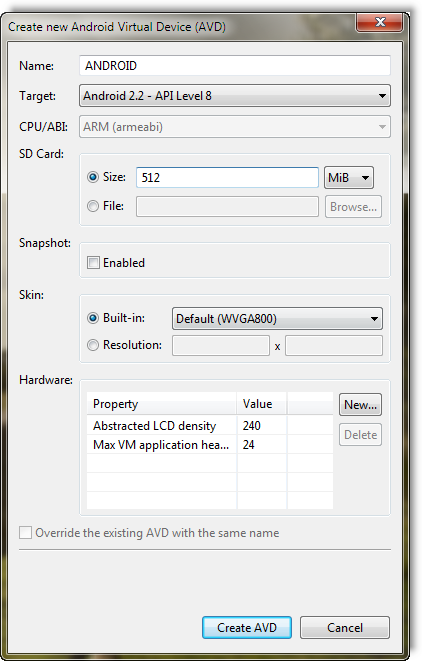Click the Create AVD button

tap(247, 628)
